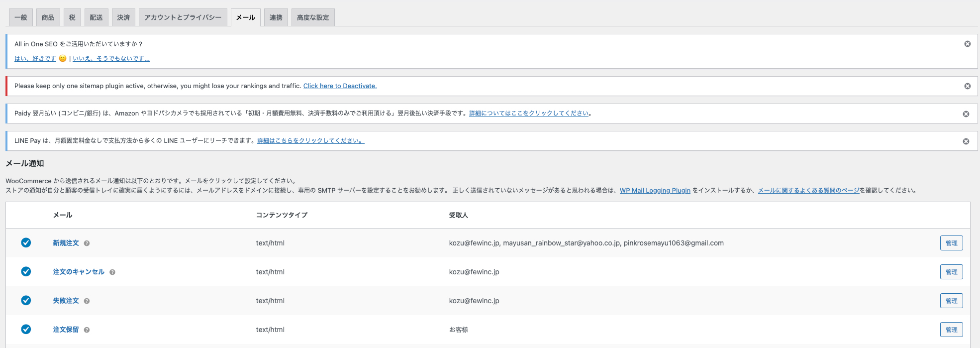Click help icon next to 注文のキャンセル

[112, 272]
